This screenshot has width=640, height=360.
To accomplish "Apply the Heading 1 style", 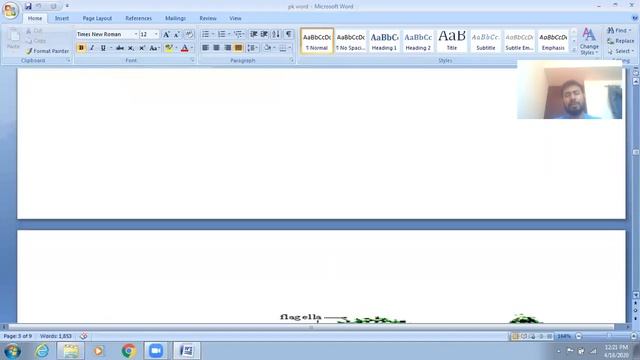I will click(384, 41).
